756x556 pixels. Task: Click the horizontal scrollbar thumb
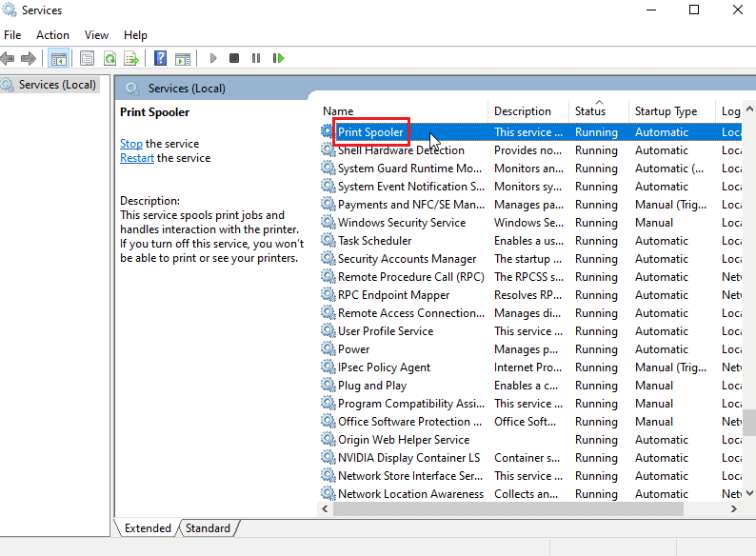[508, 508]
